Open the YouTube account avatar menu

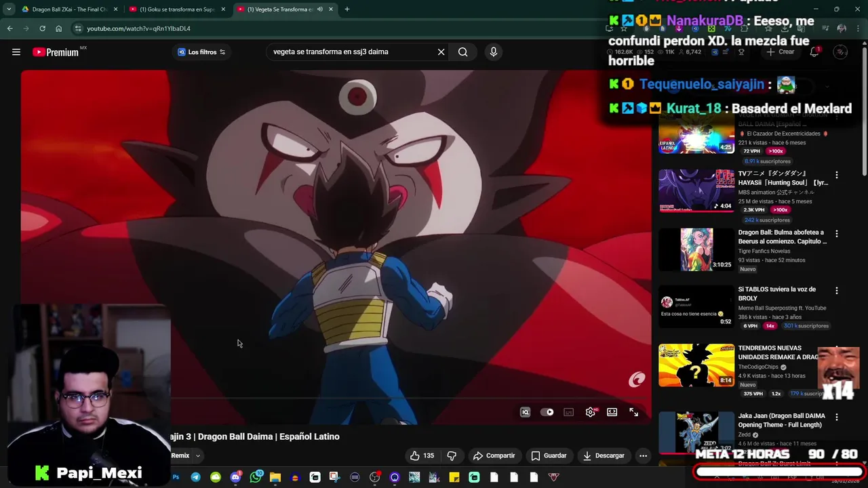tap(840, 52)
